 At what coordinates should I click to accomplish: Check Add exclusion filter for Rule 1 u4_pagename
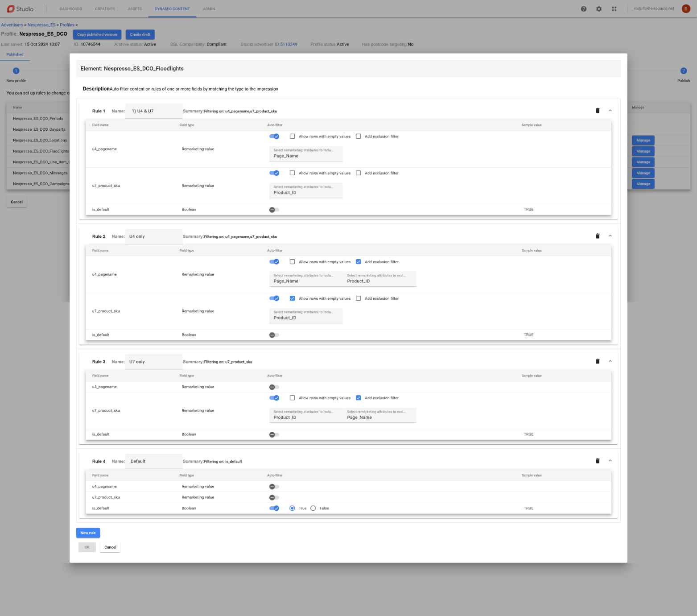coord(358,136)
